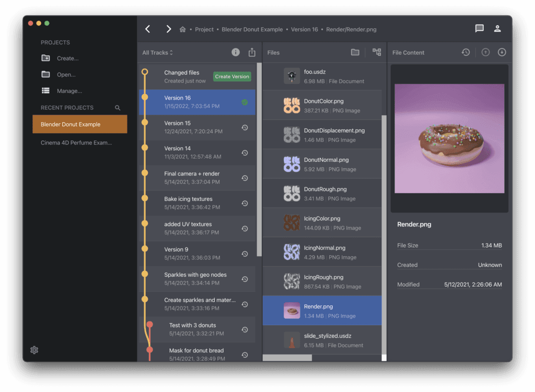Image resolution: width=535 pixels, height=392 pixels.
Task: Select the DonutColor.png file
Action: 322,105
